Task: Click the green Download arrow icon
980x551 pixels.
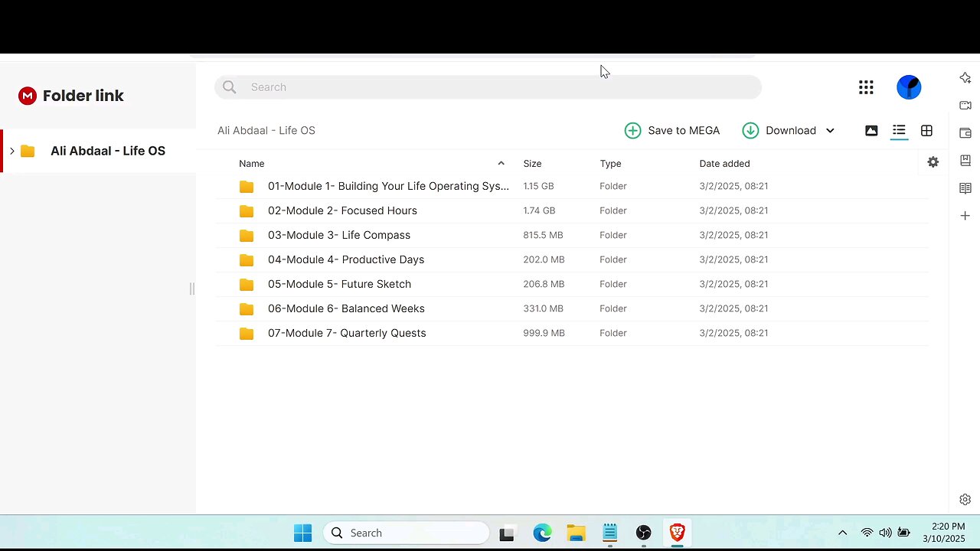Action: 750,131
